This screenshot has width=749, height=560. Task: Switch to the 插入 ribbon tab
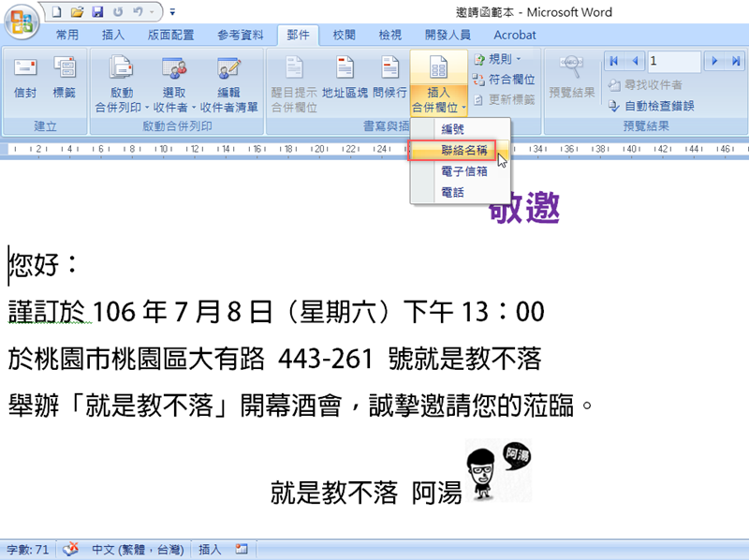click(112, 35)
